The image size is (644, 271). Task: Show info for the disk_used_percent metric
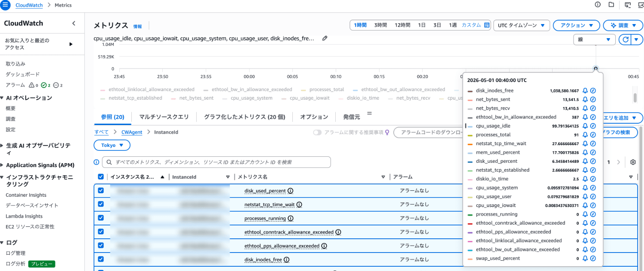(x=290, y=191)
